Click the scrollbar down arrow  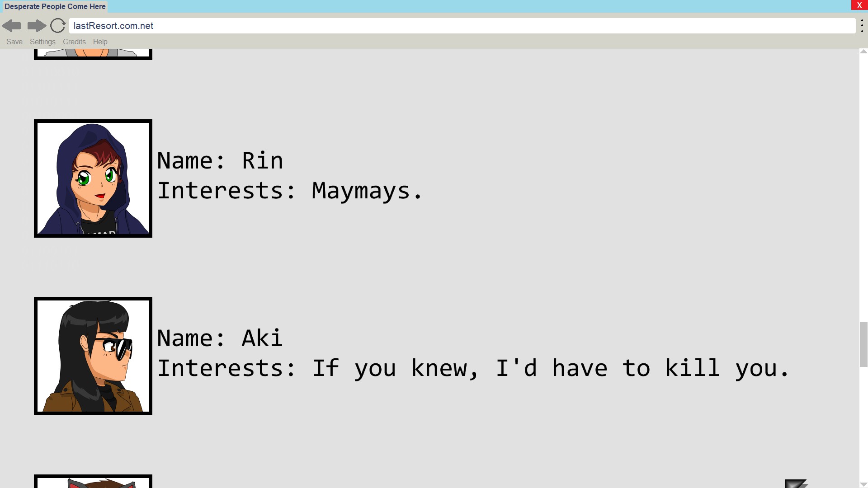coord(863,484)
